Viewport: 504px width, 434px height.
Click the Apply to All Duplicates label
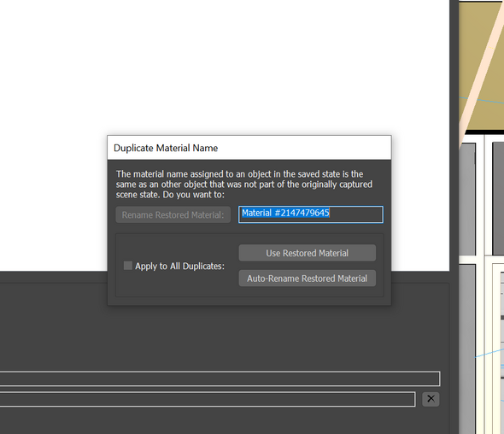(179, 267)
